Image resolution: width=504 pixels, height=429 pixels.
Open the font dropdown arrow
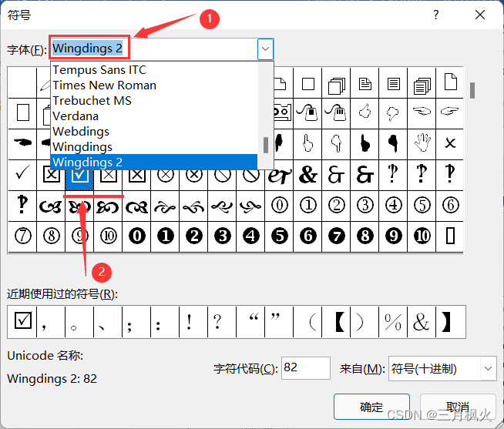click(266, 49)
